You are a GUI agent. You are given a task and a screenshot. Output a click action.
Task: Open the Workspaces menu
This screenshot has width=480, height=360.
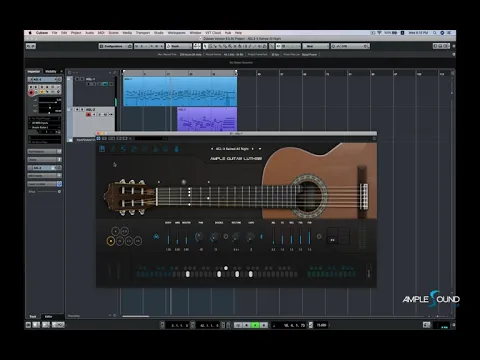coord(176,33)
